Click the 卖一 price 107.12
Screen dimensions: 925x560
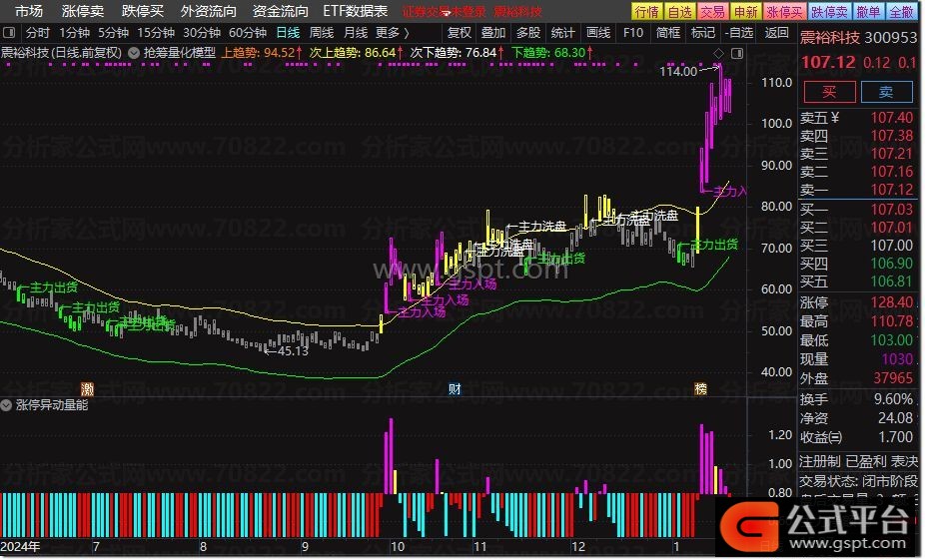893,190
